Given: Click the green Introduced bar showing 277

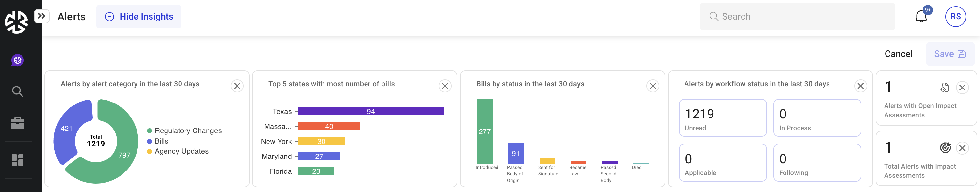Looking at the screenshot, I should pos(484,131).
